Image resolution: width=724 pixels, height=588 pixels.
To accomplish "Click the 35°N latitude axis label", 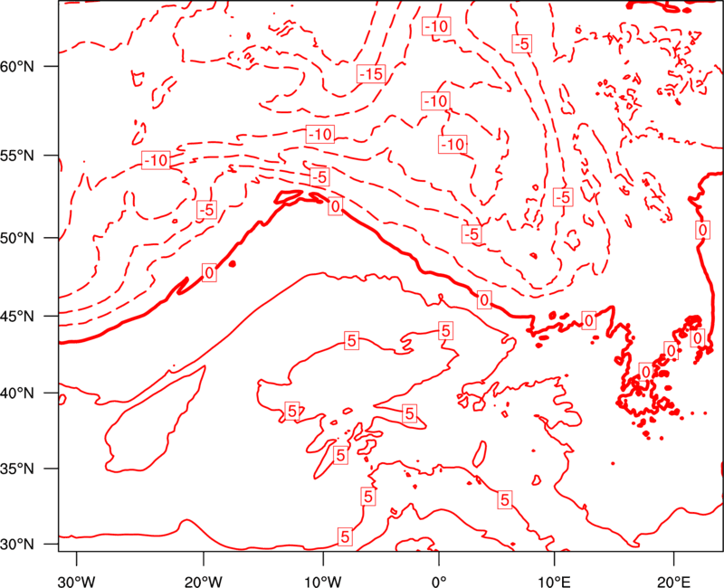I will click(x=17, y=469).
